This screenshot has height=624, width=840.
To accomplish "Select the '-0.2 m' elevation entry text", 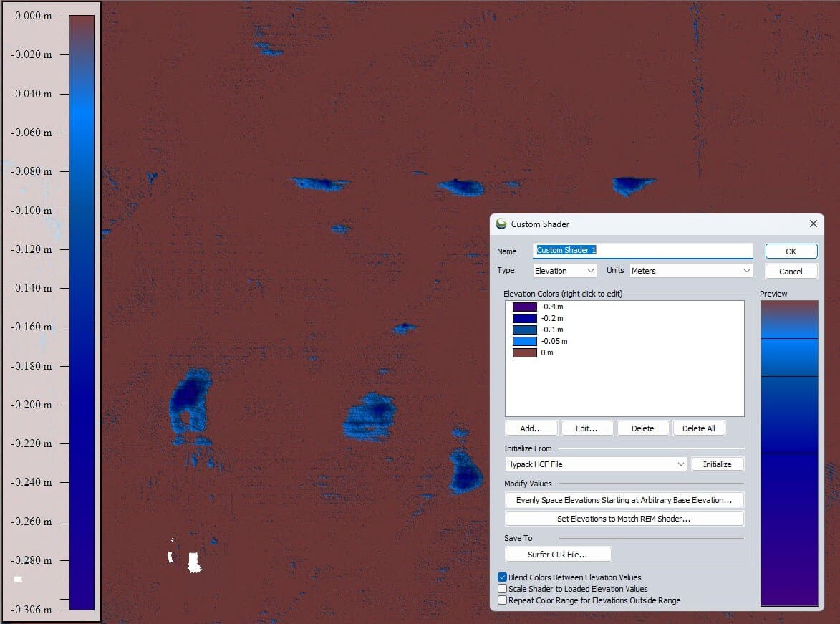I will point(552,318).
